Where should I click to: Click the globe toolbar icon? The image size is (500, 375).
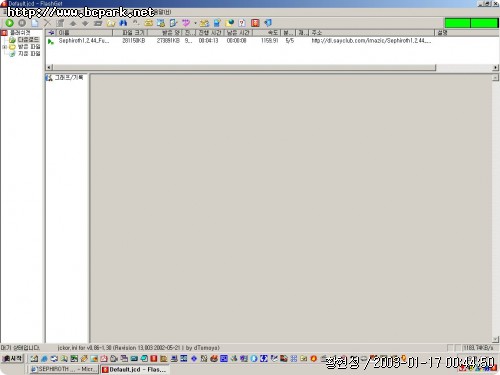[x=229, y=23]
